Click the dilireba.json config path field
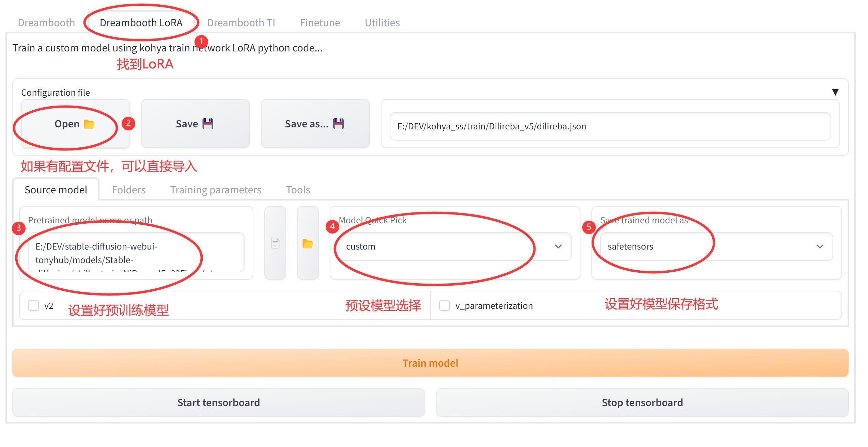This screenshot has height=447, width=868. coord(610,126)
